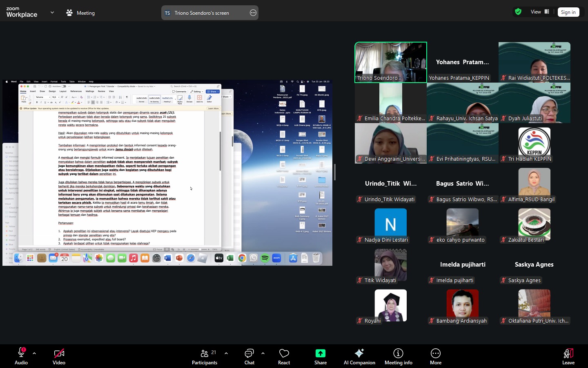Open AI Companion

(x=359, y=357)
